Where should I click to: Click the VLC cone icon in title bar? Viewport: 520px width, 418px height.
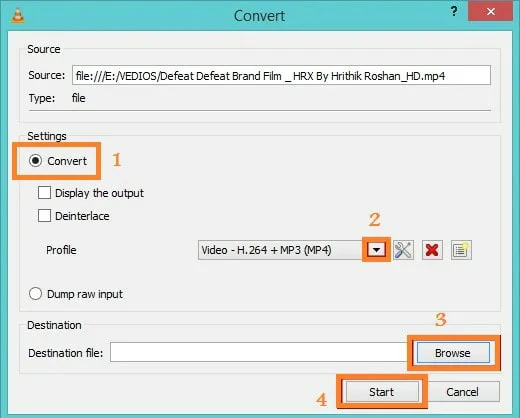[x=18, y=15]
